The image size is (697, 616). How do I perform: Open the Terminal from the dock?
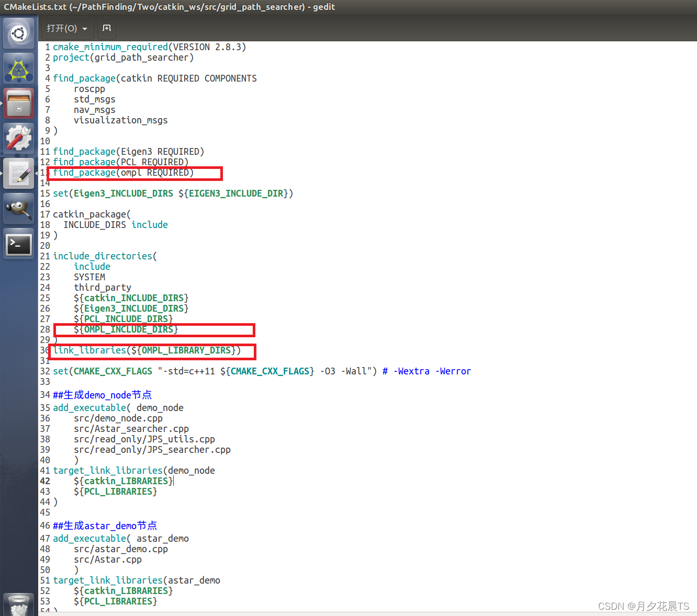click(19, 244)
